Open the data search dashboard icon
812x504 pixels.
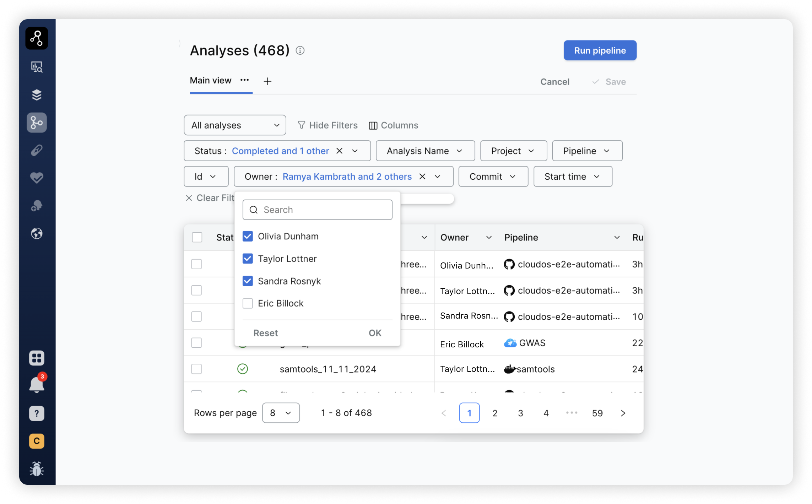coord(37,67)
